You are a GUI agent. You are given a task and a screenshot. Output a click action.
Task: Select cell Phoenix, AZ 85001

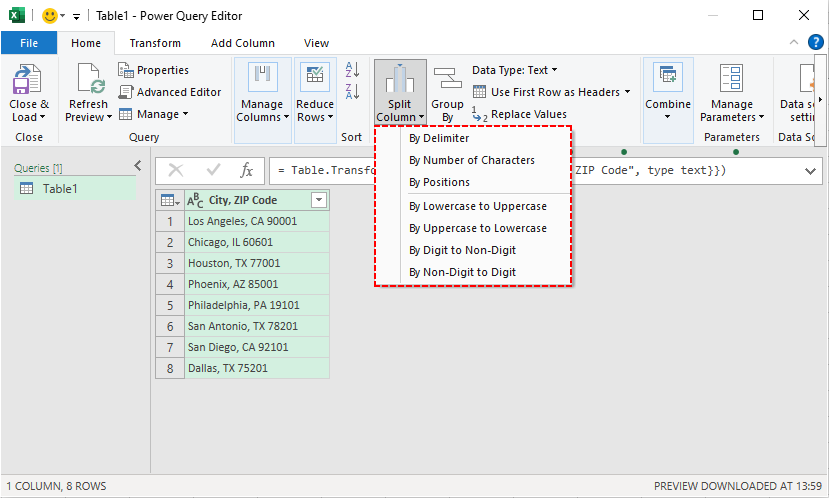point(257,284)
